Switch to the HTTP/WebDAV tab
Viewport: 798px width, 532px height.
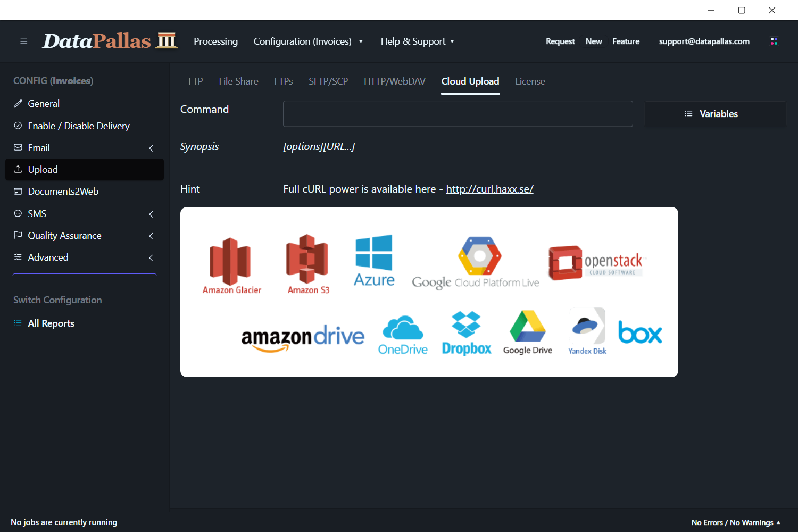(395, 81)
